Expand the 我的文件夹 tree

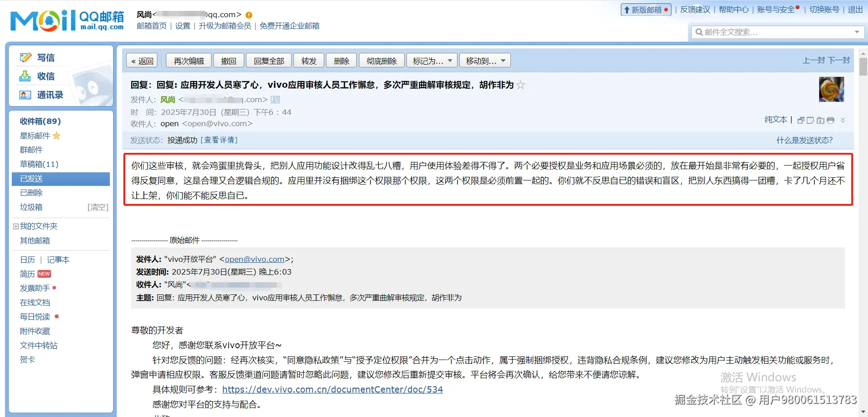point(16,226)
